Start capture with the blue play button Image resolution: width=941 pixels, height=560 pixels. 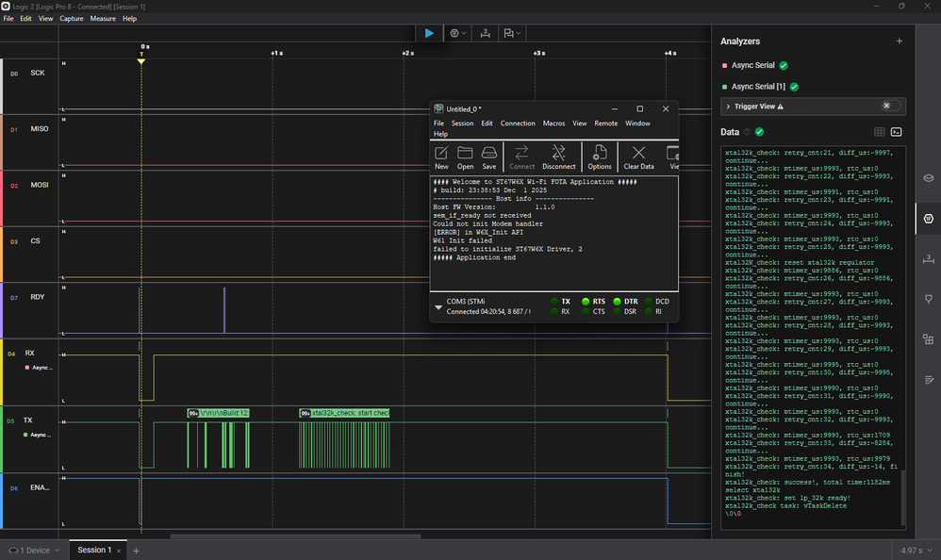pyautogui.click(x=429, y=33)
